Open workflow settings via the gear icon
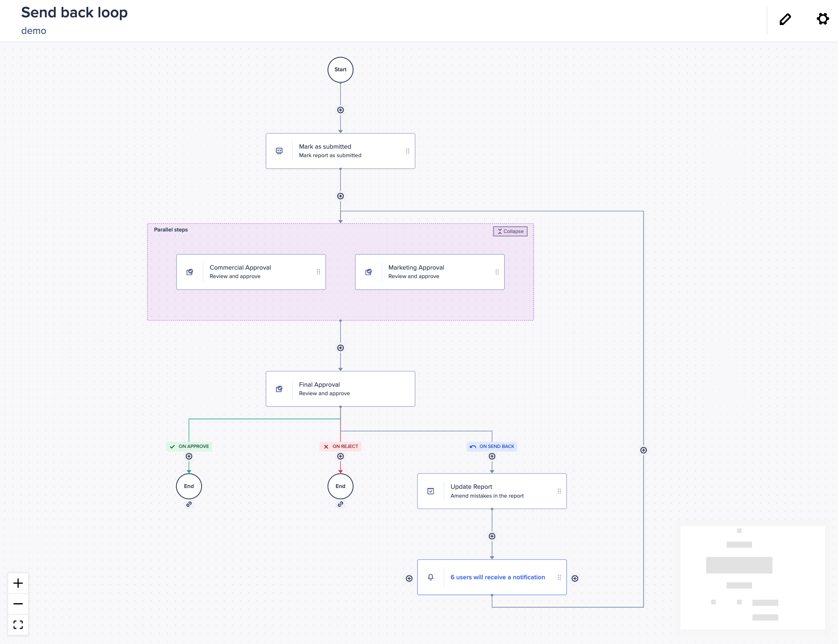838x644 pixels. [x=823, y=18]
